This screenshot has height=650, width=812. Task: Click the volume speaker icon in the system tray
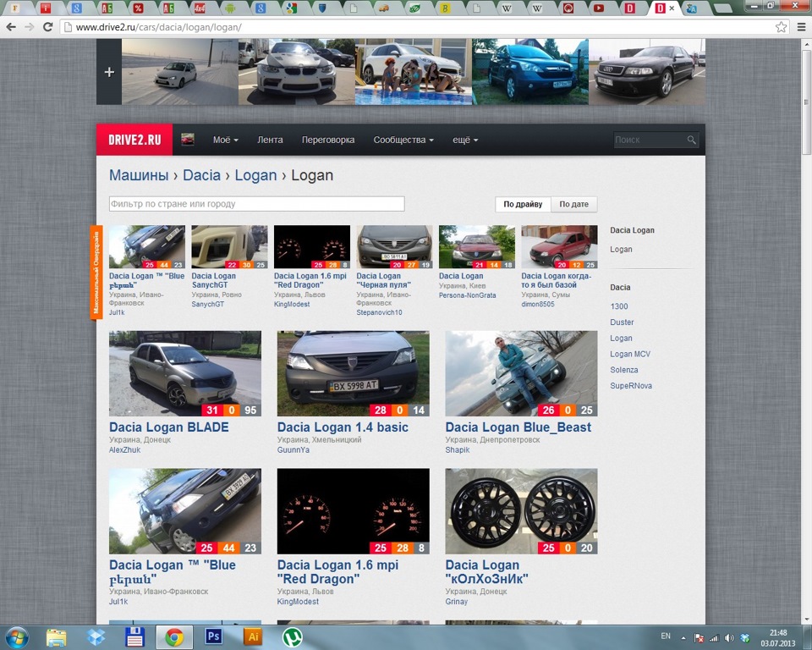coord(729,637)
